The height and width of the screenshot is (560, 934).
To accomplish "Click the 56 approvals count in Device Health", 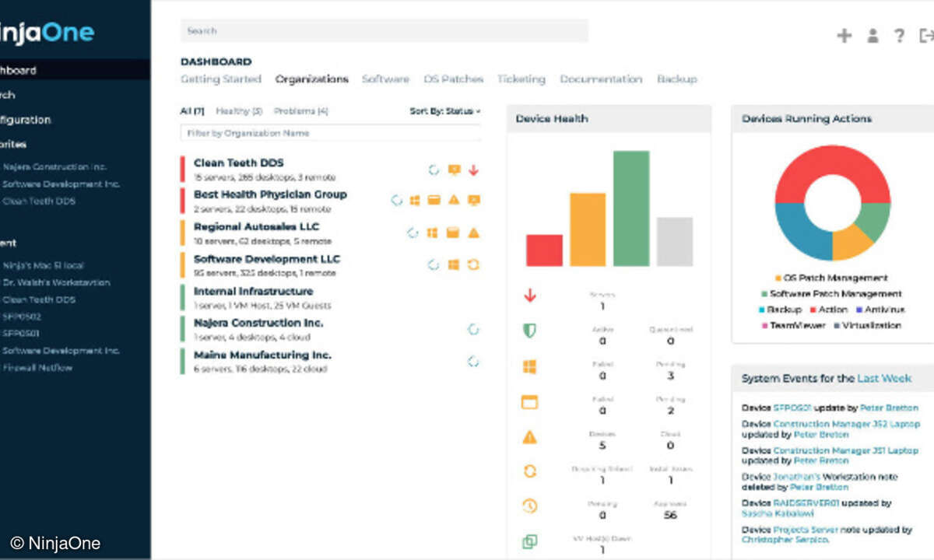I will point(670,516).
